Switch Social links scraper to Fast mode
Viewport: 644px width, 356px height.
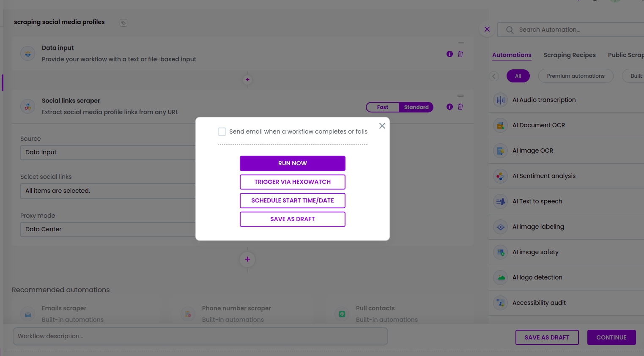(382, 107)
